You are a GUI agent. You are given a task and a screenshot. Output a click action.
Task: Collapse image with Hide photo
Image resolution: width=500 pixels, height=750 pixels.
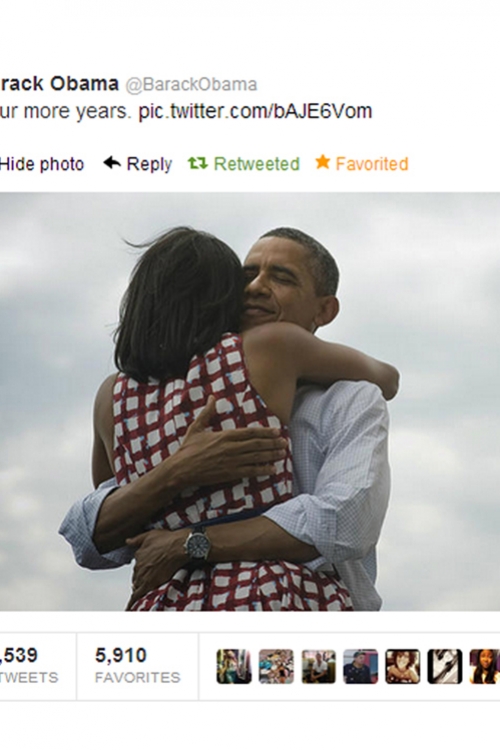(x=42, y=164)
